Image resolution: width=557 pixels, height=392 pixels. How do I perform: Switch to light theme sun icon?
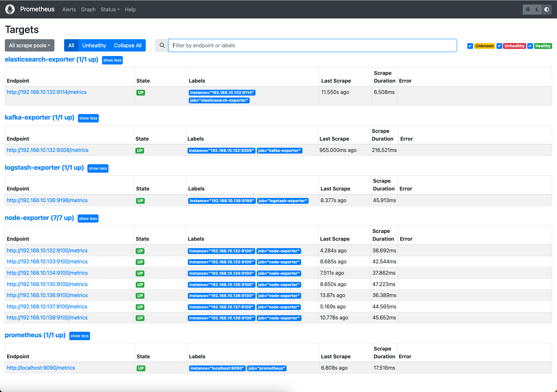[528, 9]
